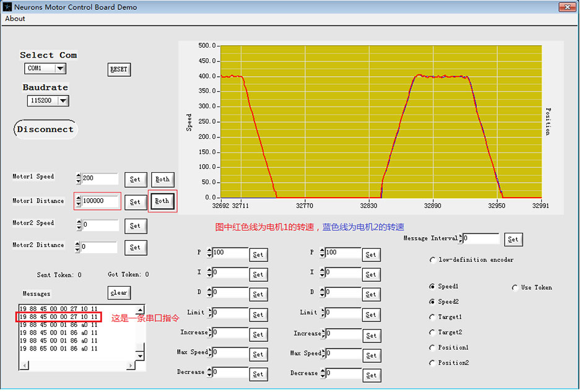Click the P field in left PID column
Screen dimensions: 582x392
[230, 253]
